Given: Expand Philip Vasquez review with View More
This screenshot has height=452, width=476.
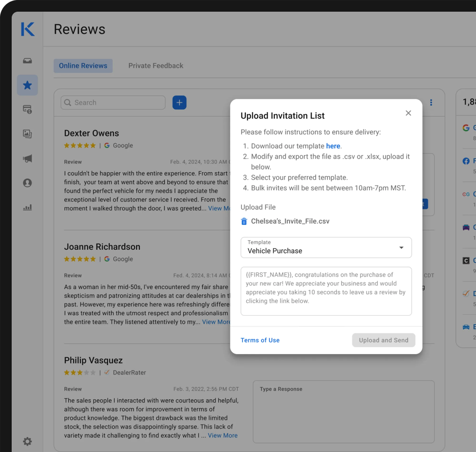Looking at the screenshot, I should coord(223,435).
